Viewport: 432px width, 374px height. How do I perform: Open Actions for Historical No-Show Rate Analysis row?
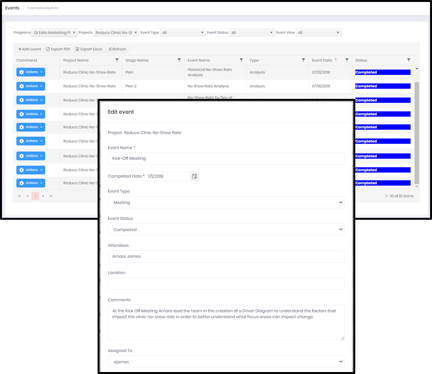[31, 72]
